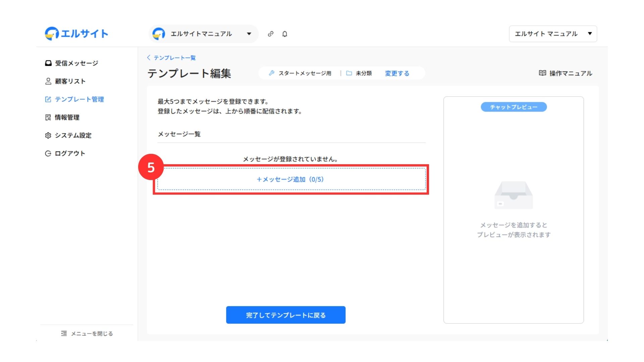Click the ログアウト icon in sidebar
644x362 pixels.
click(x=48, y=154)
